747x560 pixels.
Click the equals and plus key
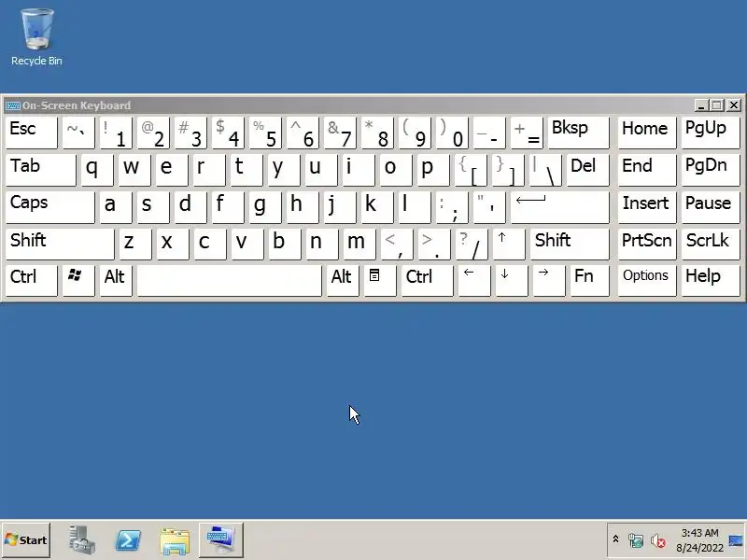[527, 133]
